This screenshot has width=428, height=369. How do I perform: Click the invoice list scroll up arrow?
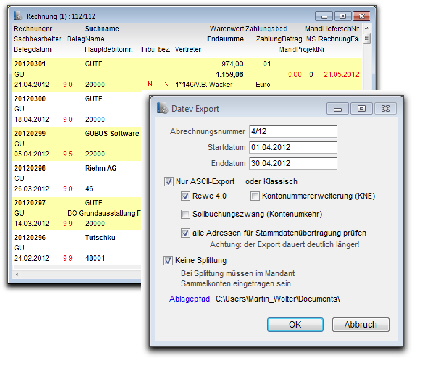coord(367,29)
